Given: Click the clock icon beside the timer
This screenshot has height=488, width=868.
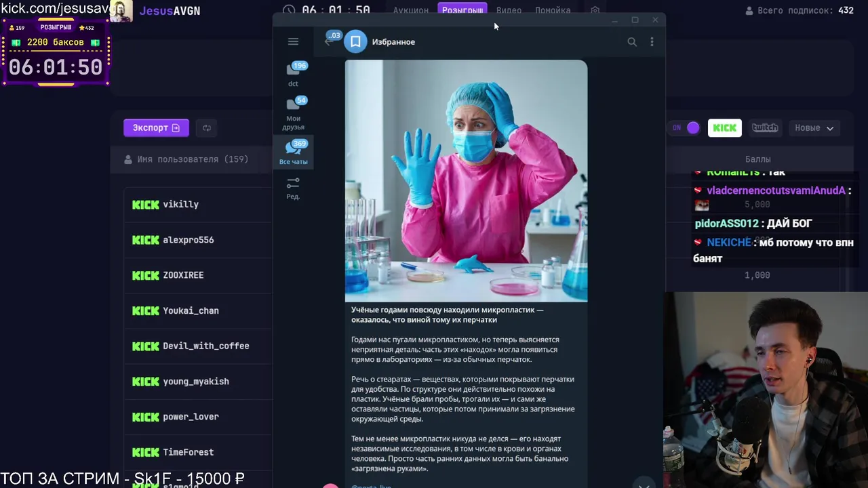Looking at the screenshot, I should point(289,10).
